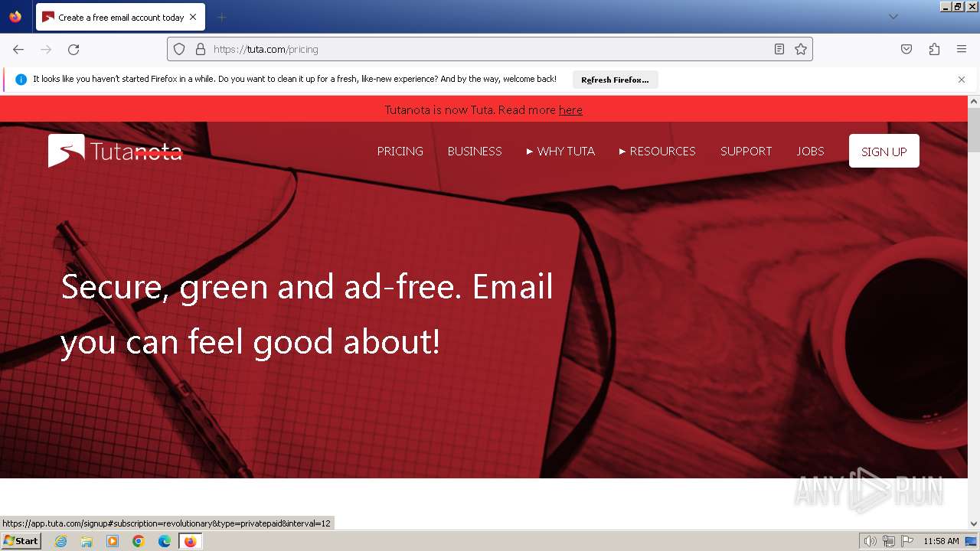Open the Firefox hamburger menu
Viewport: 980px width, 551px height.
[962, 49]
